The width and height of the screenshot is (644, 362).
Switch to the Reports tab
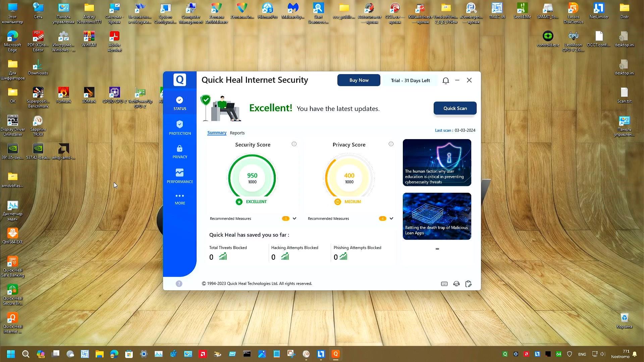click(237, 133)
